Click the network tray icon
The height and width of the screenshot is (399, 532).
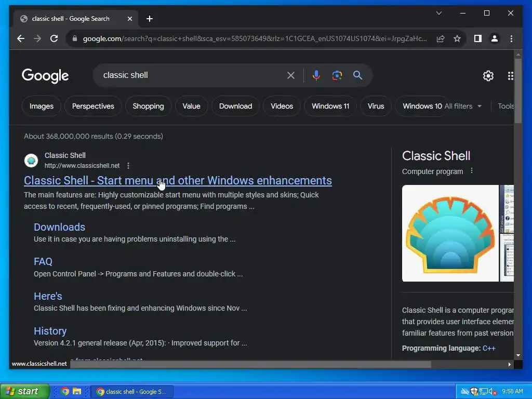tap(483, 392)
